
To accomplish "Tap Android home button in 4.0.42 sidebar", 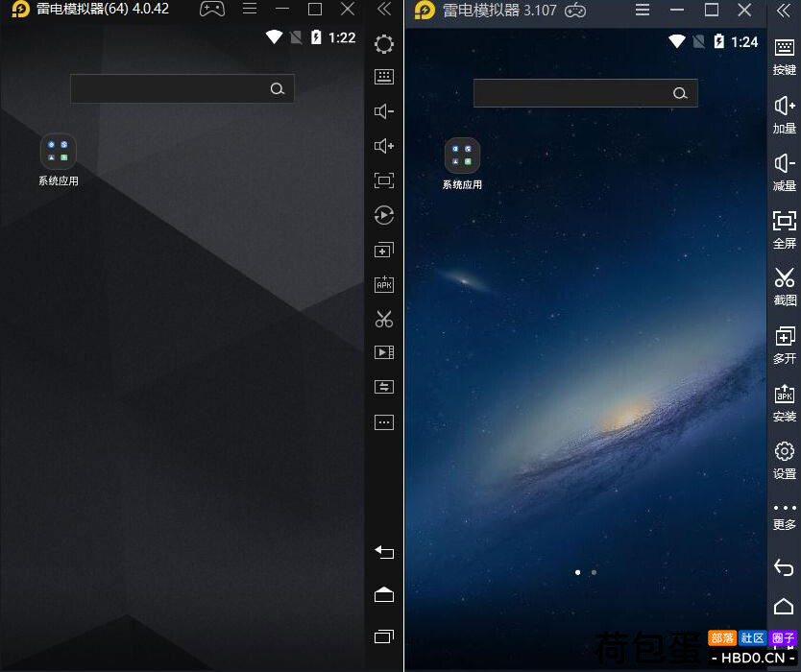I will [383, 595].
